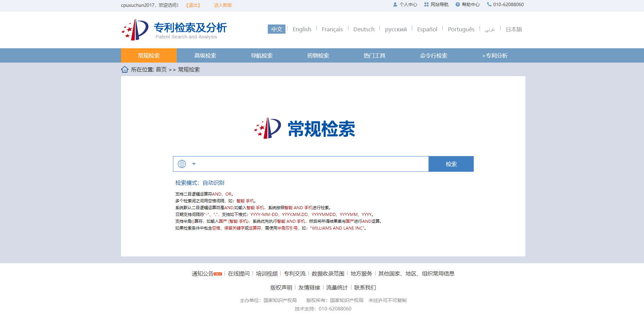Screen dimensions: 644x319
Task: Open the >专利分析 tab
Action: pyautogui.click(x=495, y=55)
